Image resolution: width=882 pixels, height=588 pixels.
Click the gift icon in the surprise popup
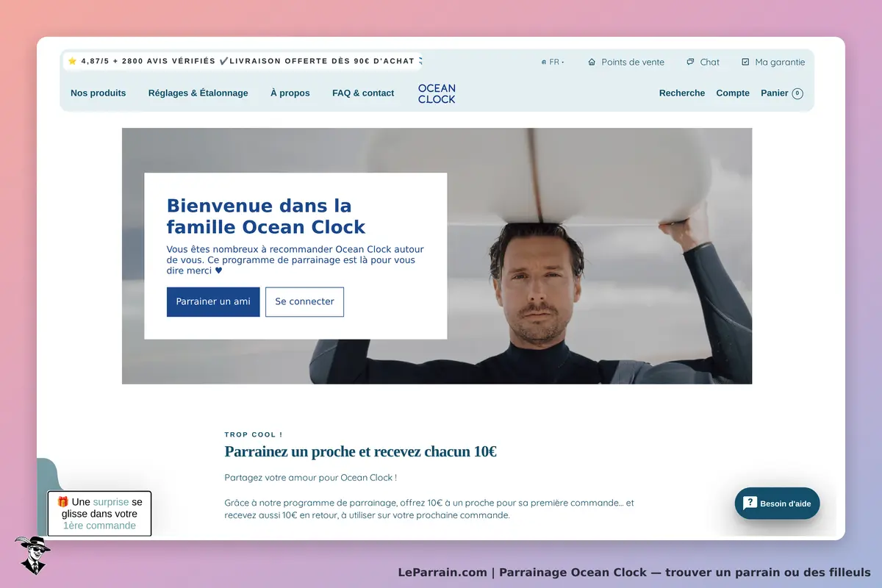pos(63,502)
